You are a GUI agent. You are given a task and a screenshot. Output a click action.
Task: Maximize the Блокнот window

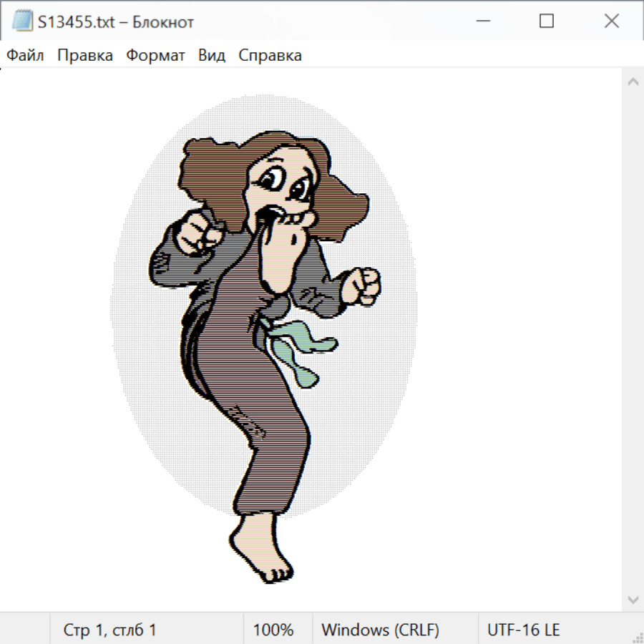pyautogui.click(x=547, y=21)
